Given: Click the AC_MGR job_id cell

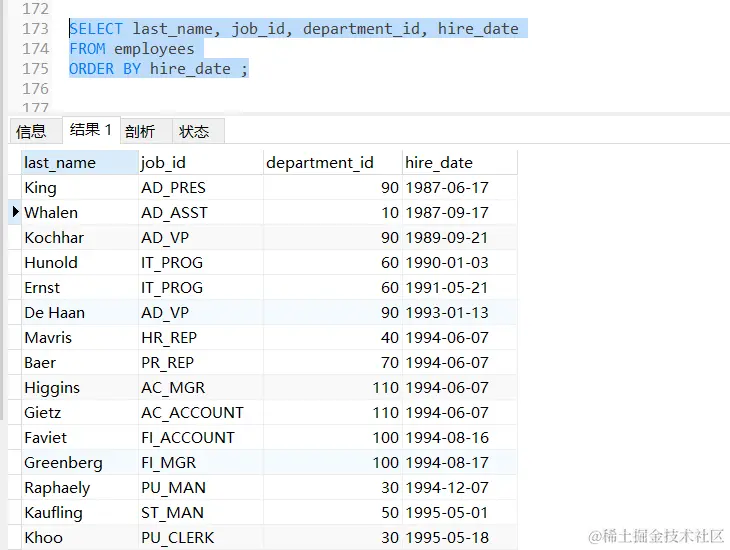Looking at the screenshot, I should point(201,387).
